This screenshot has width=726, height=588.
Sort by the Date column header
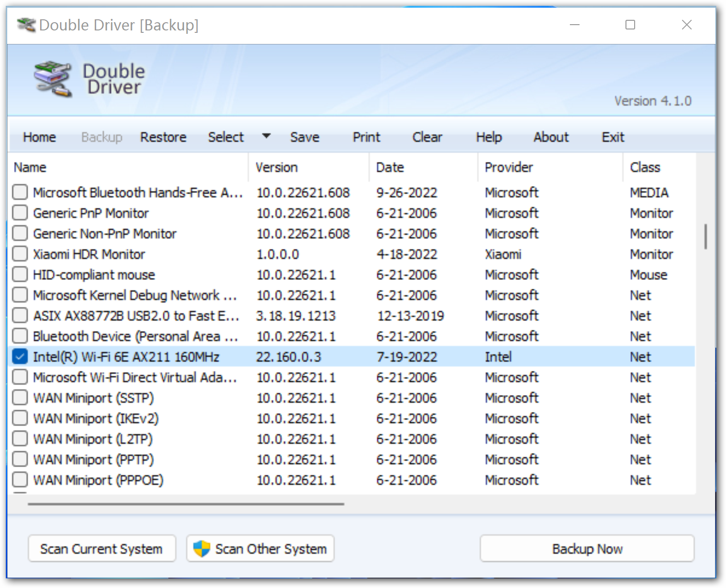click(423, 167)
